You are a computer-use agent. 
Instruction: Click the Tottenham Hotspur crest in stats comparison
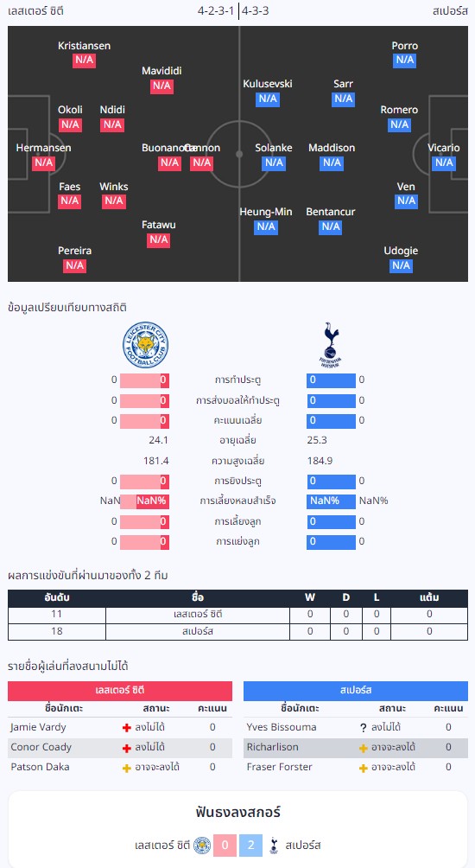[331, 345]
